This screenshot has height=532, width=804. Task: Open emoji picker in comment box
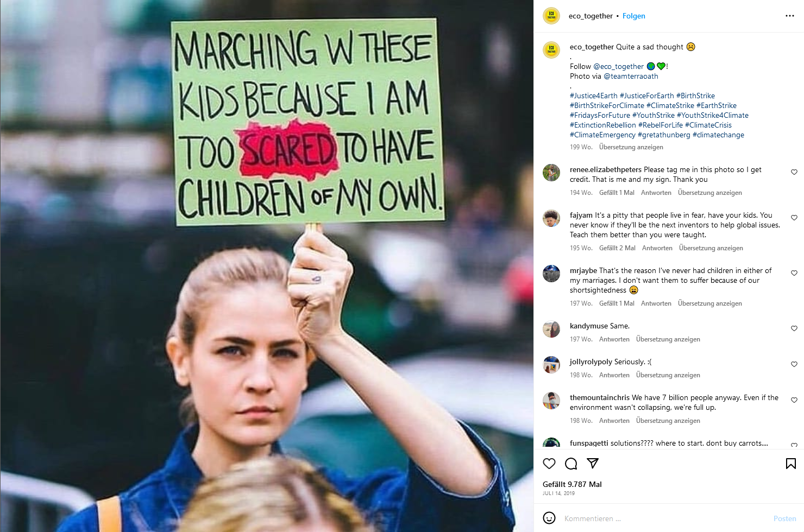coord(549,518)
